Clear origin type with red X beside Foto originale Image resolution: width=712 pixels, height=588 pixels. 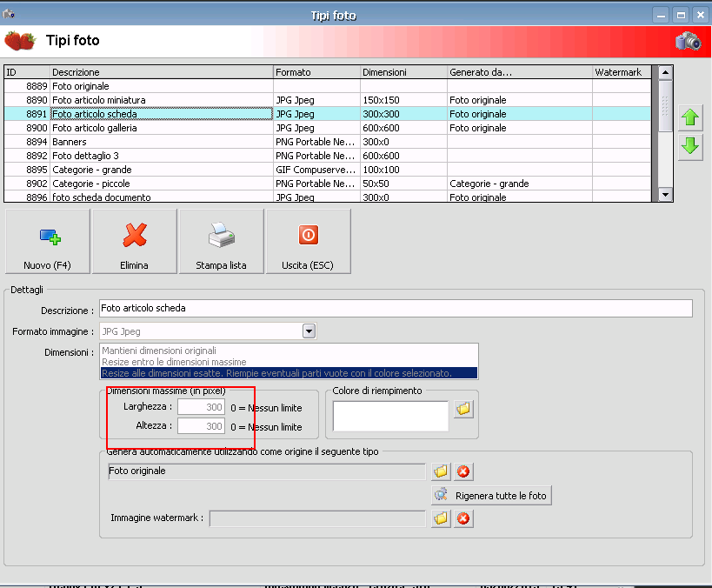pos(463,471)
